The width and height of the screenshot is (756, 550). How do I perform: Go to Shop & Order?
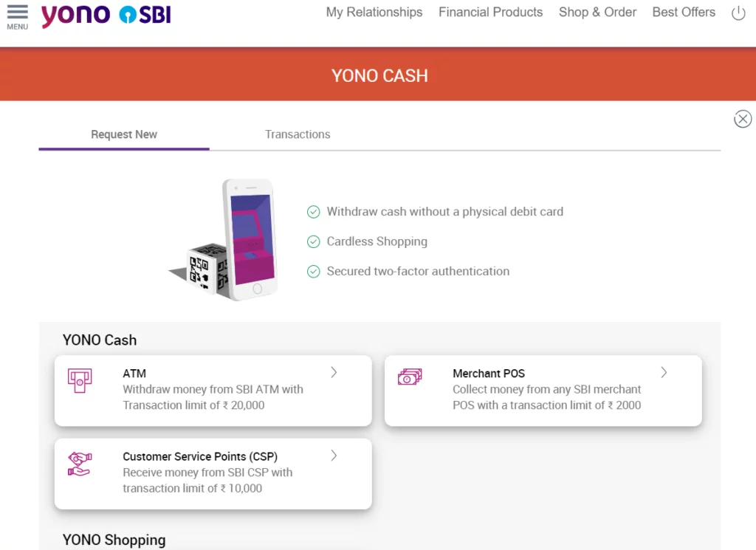(597, 13)
